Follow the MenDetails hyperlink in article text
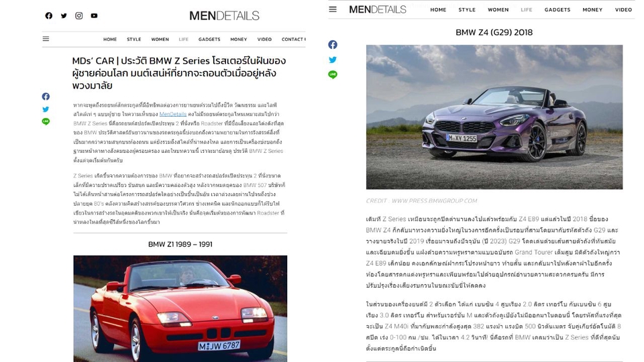 (173, 114)
